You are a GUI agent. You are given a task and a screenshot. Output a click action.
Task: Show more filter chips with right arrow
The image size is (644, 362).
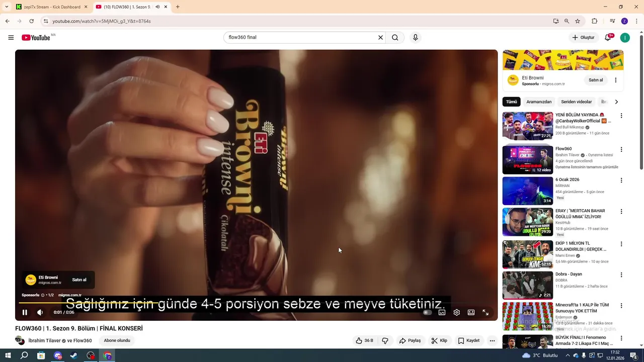[616, 102]
